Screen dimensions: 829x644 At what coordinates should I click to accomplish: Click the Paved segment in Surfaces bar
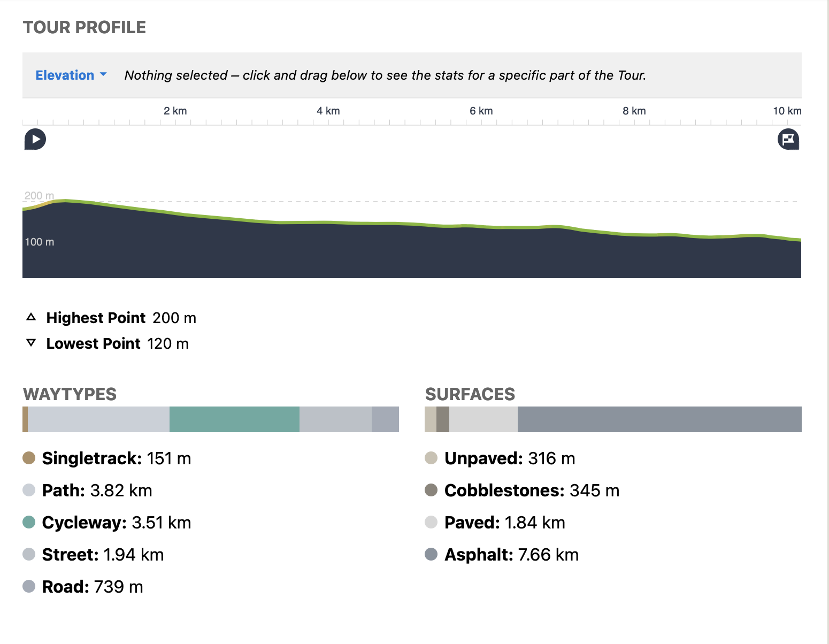(483, 419)
